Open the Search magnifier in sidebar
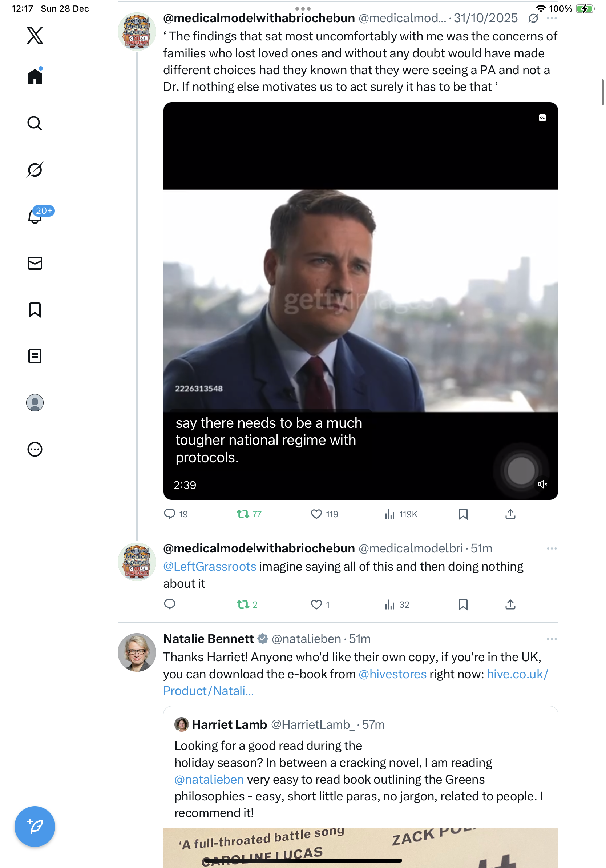Image resolution: width=606 pixels, height=868 pixels. click(35, 123)
